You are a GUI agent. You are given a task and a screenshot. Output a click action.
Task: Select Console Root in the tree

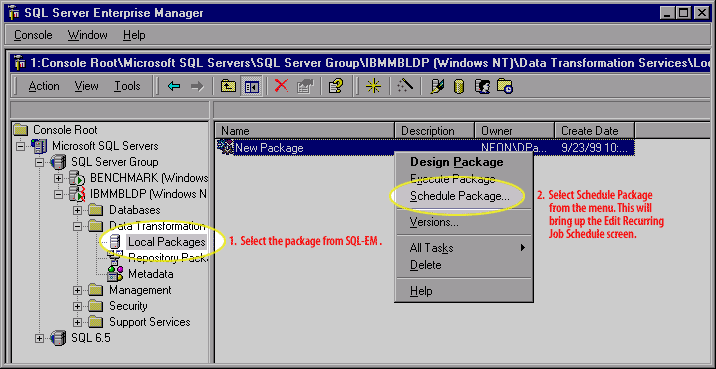(x=65, y=130)
